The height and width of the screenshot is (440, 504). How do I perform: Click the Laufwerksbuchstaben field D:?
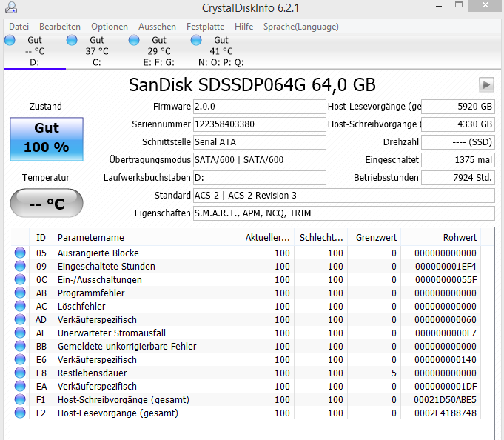(259, 178)
